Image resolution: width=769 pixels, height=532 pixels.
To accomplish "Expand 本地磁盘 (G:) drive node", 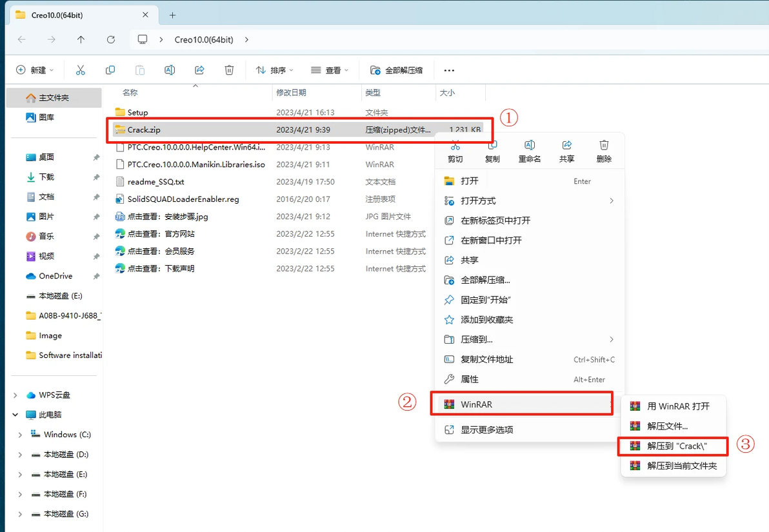I will click(20, 514).
